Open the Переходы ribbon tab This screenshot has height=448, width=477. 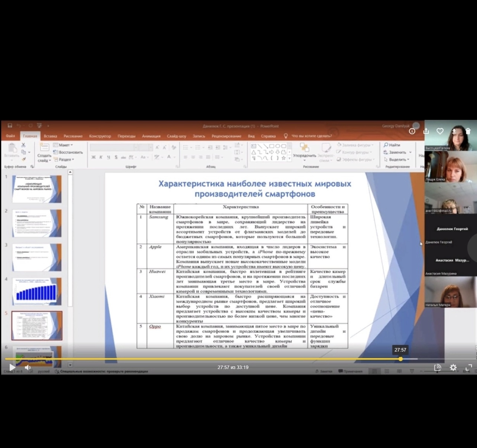(x=126, y=136)
